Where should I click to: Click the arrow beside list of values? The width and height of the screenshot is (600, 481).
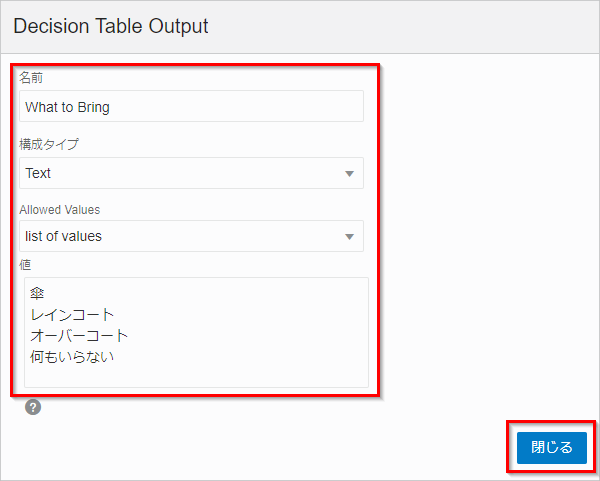tap(349, 237)
